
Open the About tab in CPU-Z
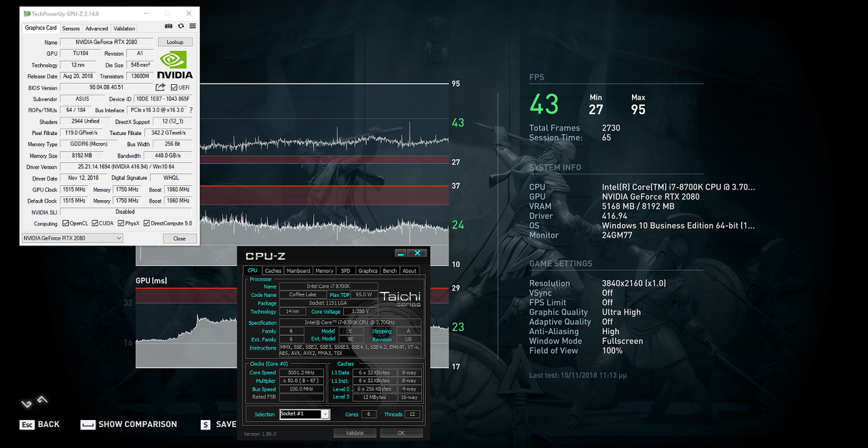tap(410, 271)
